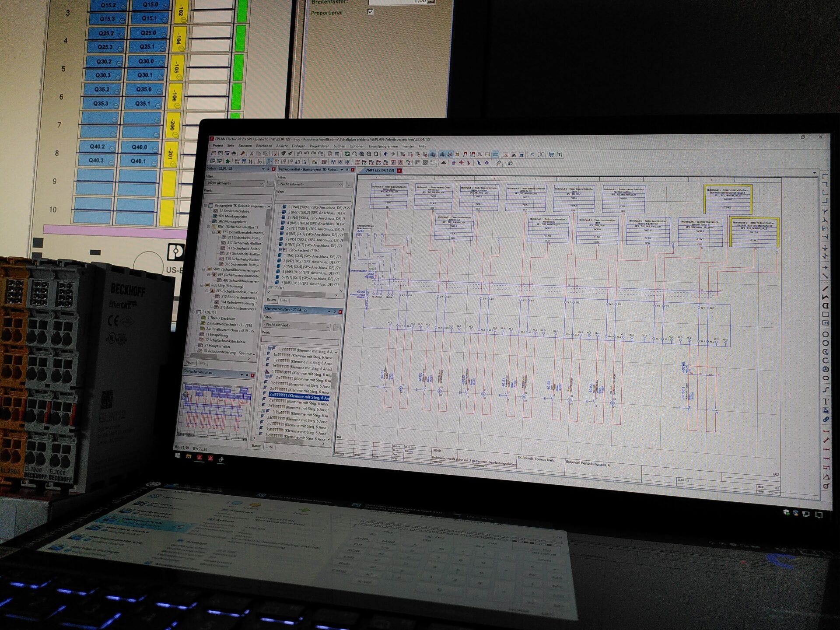Viewport: 840px width, 630px height.
Task: Go to previous page with blue left arrow
Action: click(385, 154)
